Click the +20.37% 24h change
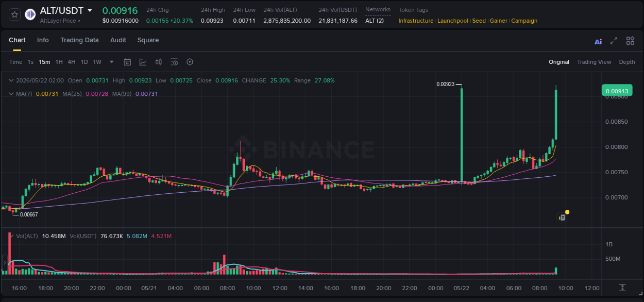 [x=182, y=21]
